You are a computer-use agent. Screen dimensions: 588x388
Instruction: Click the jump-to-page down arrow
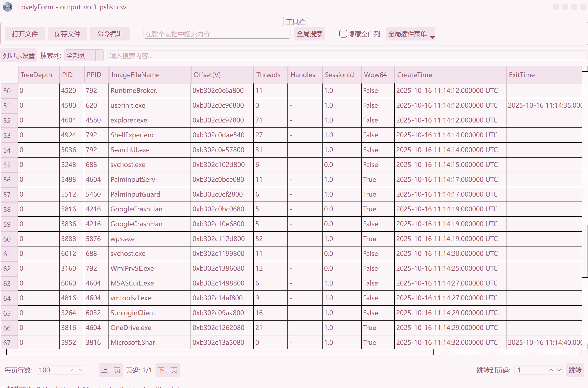coord(559,370)
